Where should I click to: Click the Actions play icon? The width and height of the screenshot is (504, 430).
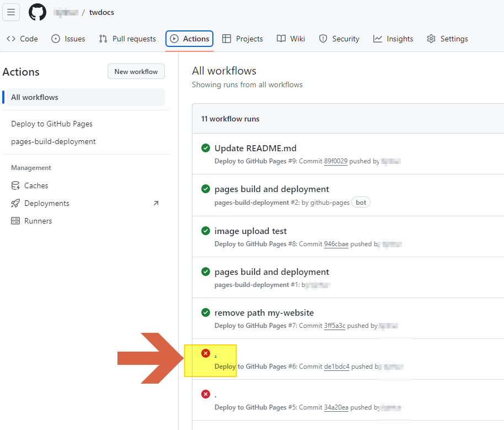click(174, 39)
